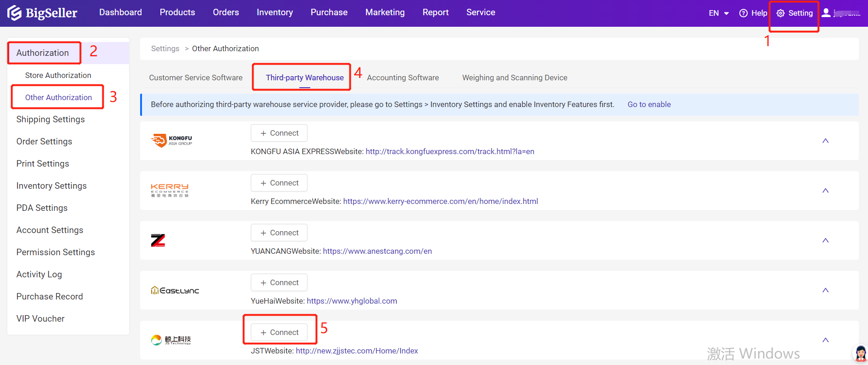Connect JST warehouse
The width and height of the screenshot is (868, 365).
coord(279,332)
